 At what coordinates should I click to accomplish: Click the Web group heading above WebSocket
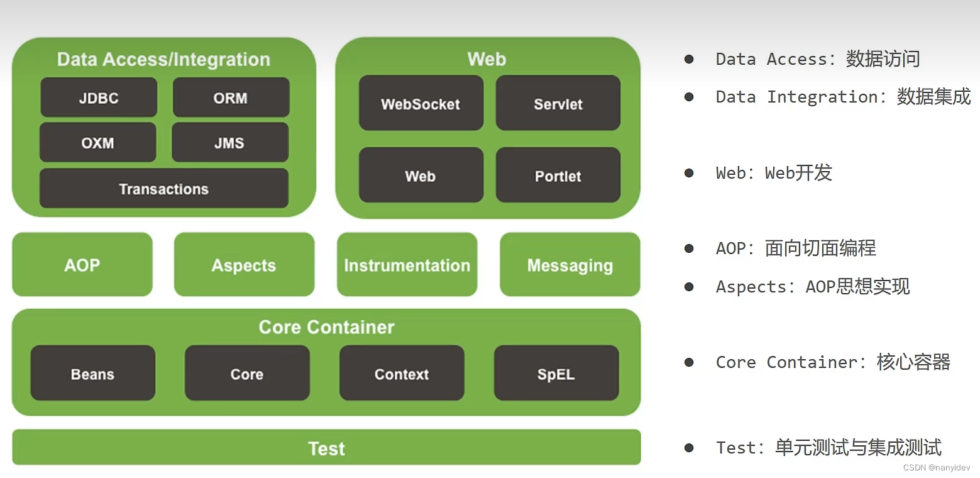coord(487,59)
